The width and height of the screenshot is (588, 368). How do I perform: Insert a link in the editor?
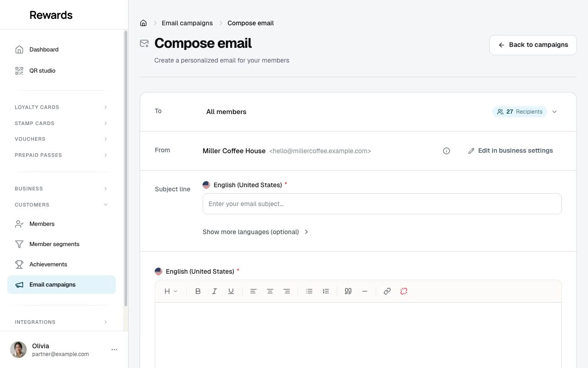click(387, 291)
